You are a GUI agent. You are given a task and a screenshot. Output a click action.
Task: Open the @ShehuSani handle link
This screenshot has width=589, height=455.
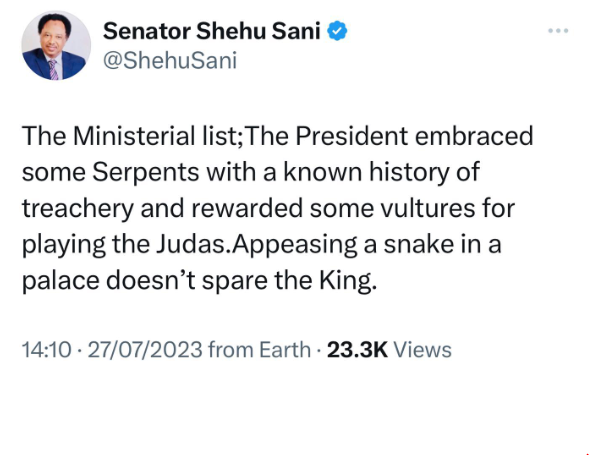pos(170,60)
